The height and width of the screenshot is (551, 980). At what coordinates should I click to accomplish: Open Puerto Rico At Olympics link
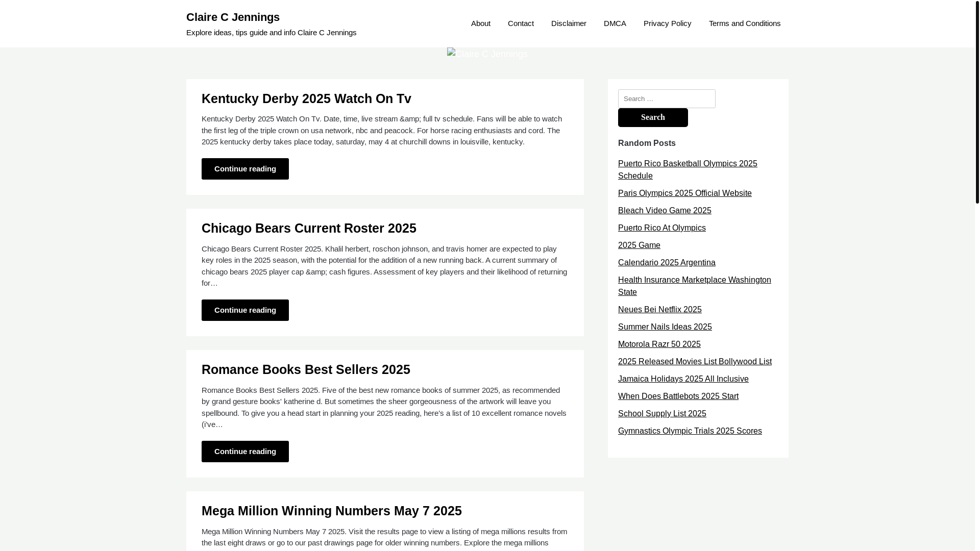click(x=661, y=228)
